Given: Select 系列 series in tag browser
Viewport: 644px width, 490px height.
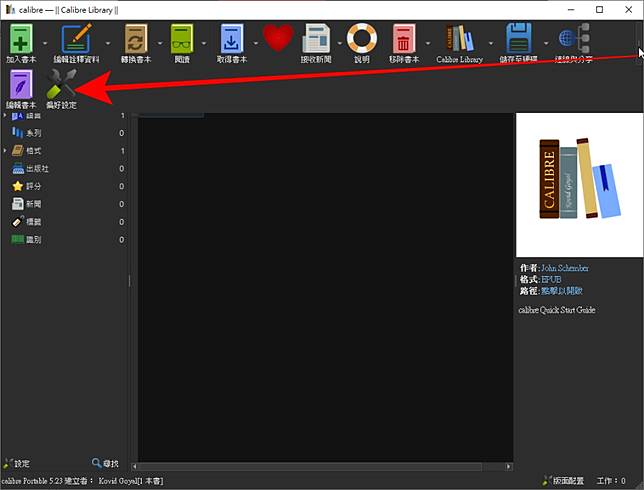Looking at the screenshot, I should pyautogui.click(x=34, y=133).
